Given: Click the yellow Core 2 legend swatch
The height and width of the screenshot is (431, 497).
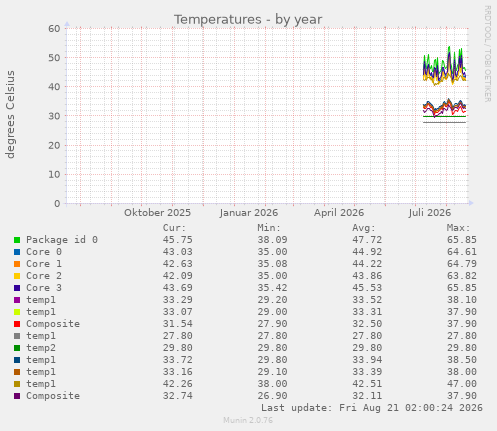Looking at the screenshot, I should pyautogui.click(x=17, y=276).
